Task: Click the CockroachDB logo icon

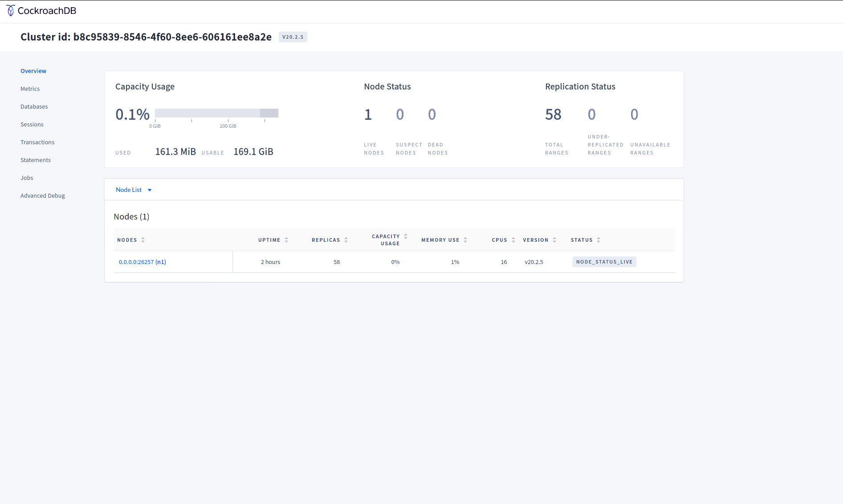Action: (11, 11)
